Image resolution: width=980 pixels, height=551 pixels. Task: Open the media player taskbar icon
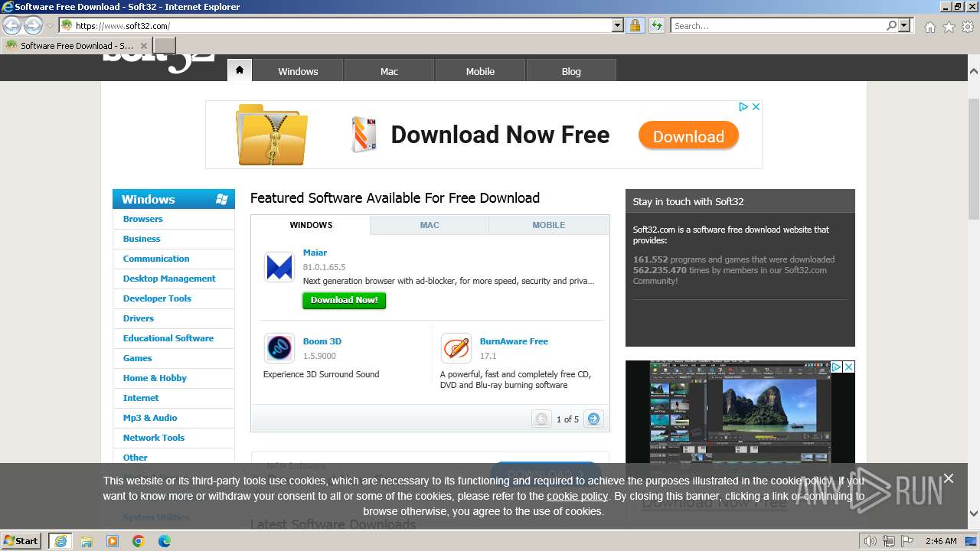pos(113,541)
